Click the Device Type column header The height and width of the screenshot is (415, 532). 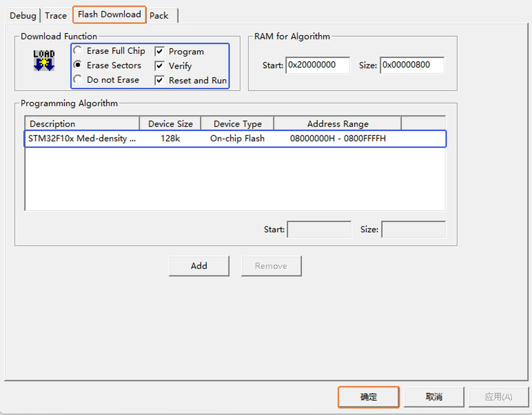coord(237,123)
